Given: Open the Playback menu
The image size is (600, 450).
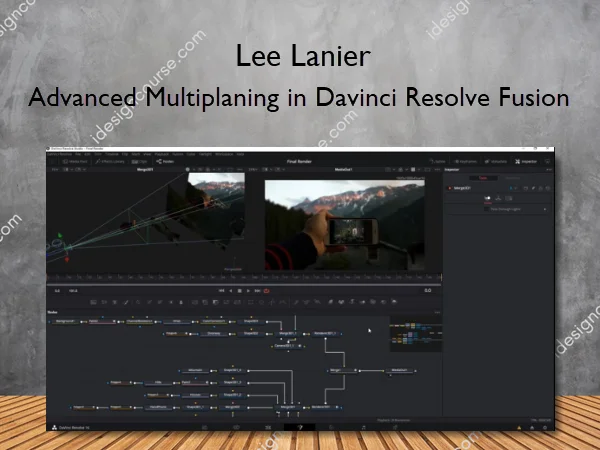Looking at the screenshot, I should [161, 154].
